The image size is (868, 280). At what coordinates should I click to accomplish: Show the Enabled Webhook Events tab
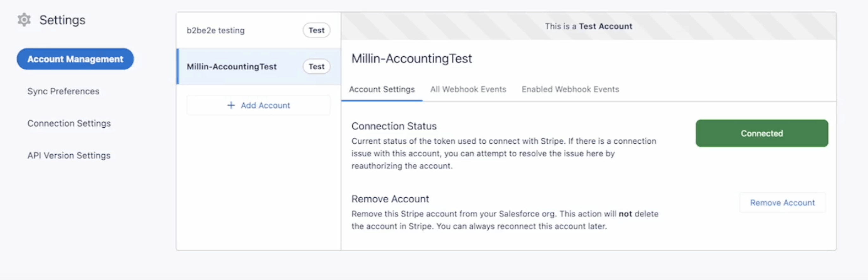tap(570, 89)
